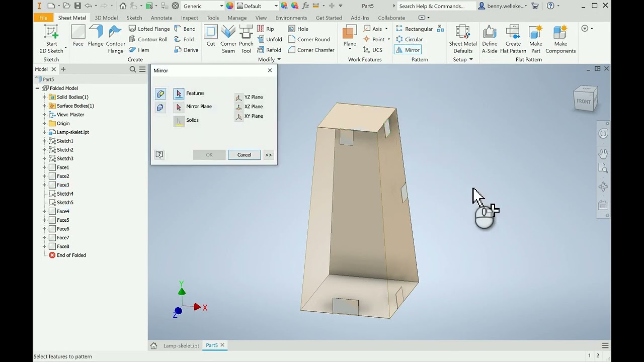
Task: Switch to the Lamp-skelet.ipt document tab
Action: pos(181,345)
